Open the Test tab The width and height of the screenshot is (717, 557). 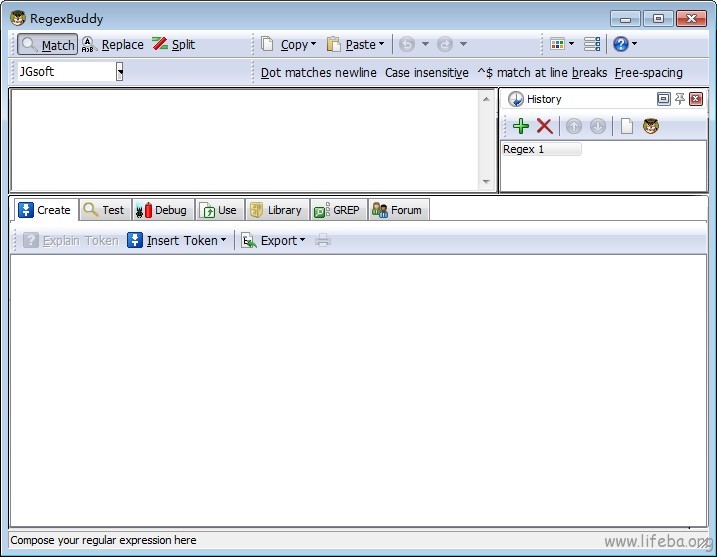pyautogui.click(x=105, y=210)
